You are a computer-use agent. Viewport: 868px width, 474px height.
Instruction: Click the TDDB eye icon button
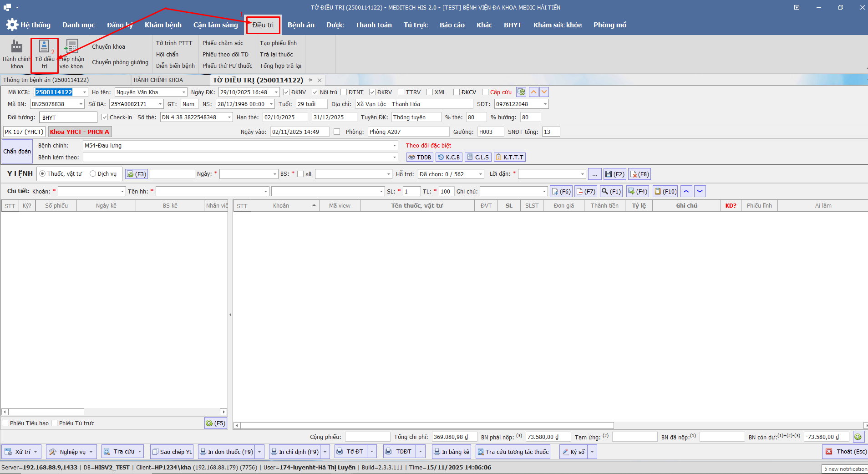(419, 158)
